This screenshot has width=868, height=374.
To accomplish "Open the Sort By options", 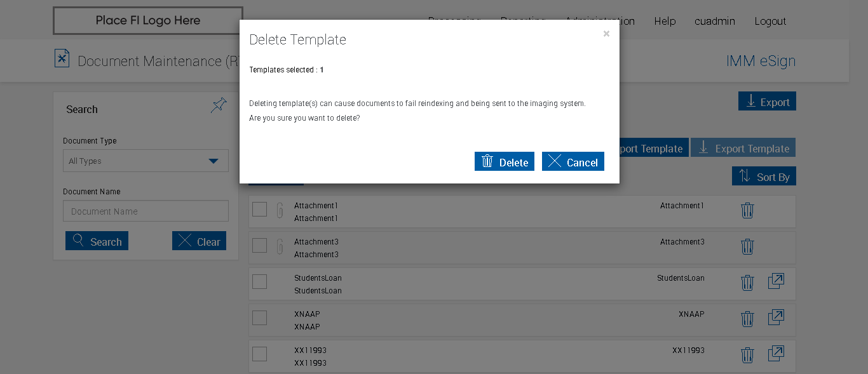I will point(764,177).
